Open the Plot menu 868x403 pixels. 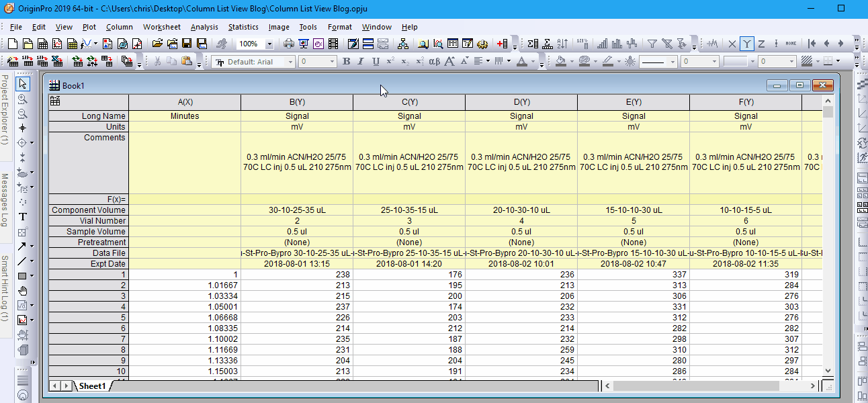[89, 27]
